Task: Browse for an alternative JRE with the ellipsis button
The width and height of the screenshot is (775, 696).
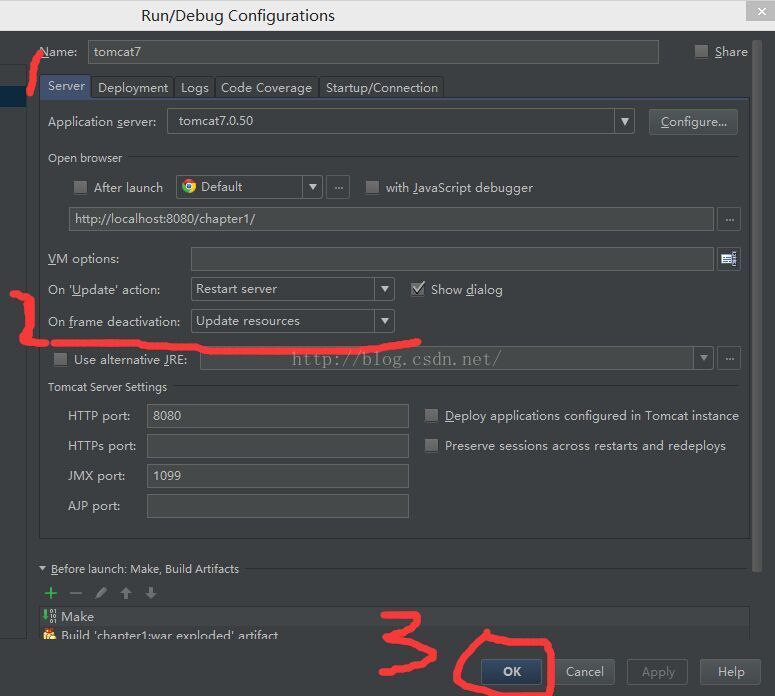Action: [x=729, y=358]
